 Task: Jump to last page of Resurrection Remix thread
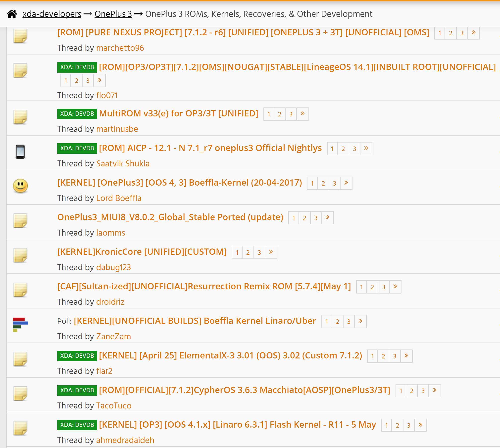(395, 287)
